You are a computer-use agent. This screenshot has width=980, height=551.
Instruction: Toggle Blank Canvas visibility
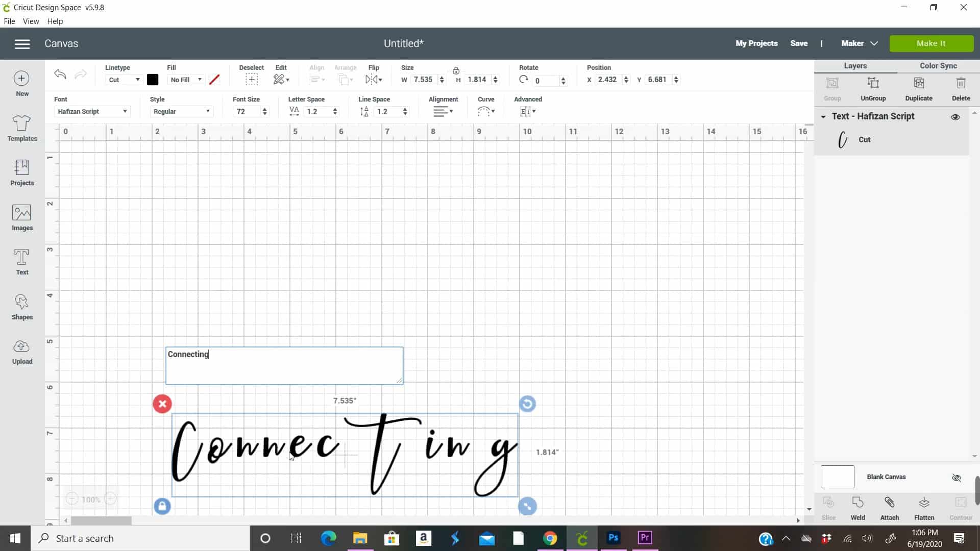coord(957,478)
